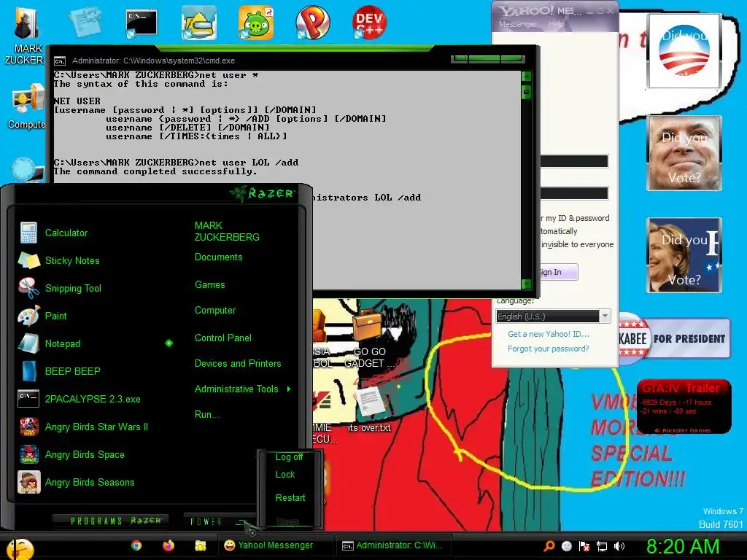Viewport: 747px width, 560px height.
Task: Click the Get a new Yahoo! ID link
Action: click(549, 334)
